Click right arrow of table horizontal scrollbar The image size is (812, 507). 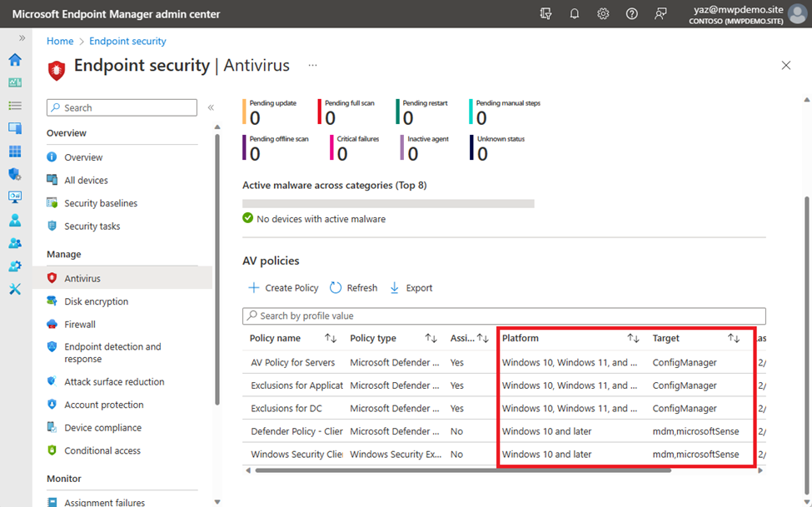pyautogui.click(x=760, y=470)
